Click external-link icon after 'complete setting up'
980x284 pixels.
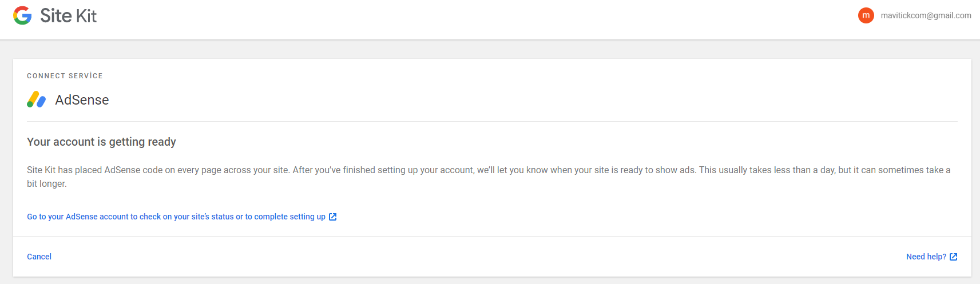[x=332, y=217]
